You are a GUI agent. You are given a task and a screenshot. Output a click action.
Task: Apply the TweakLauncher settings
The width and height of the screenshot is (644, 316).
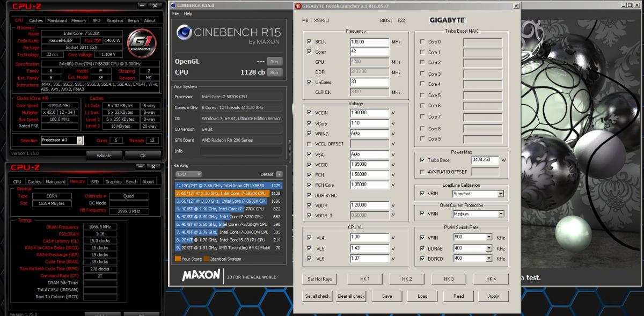(x=494, y=296)
